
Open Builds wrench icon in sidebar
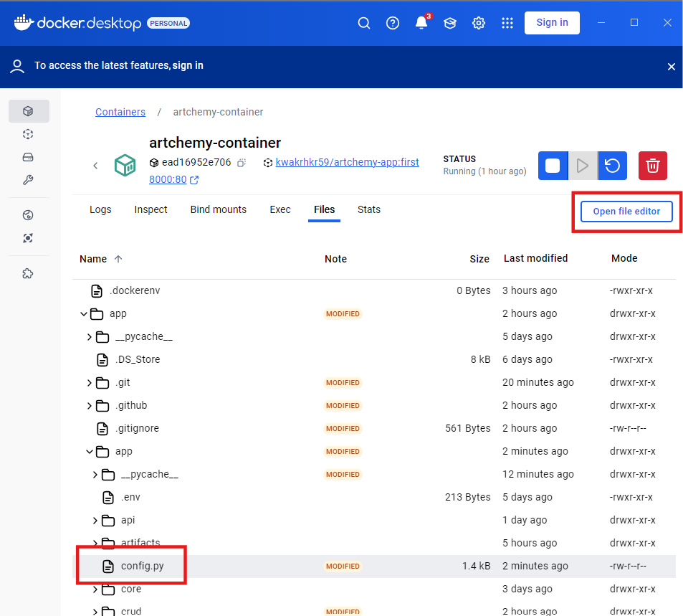[x=29, y=180]
